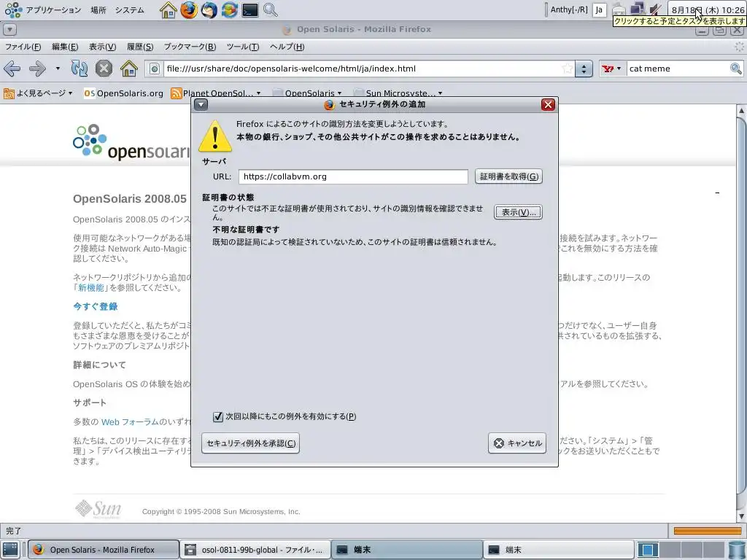
Task: Bookmark this page with the star icon
Action: point(567,69)
